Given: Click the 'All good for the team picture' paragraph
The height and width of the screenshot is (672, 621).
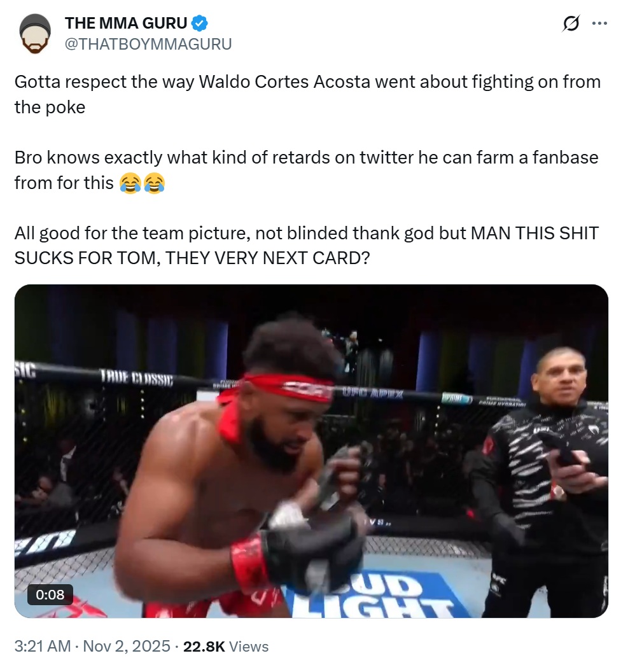Looking at the screenshot, I should 307,246.
